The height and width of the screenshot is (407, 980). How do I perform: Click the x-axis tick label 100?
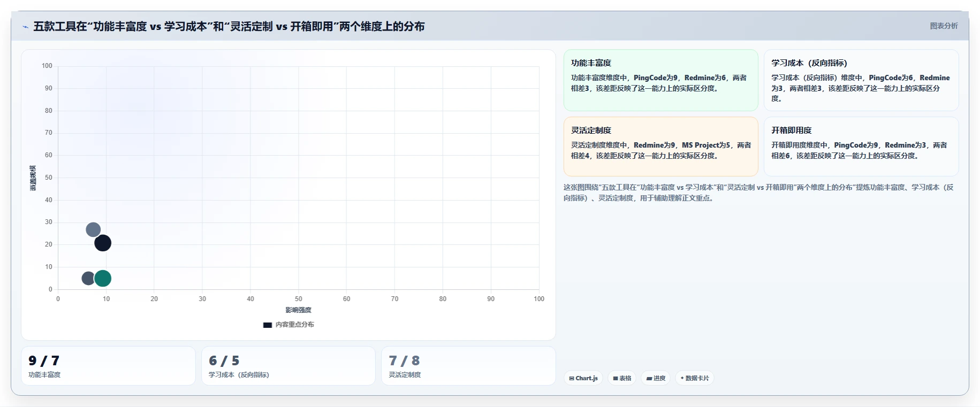click(539, 299)
